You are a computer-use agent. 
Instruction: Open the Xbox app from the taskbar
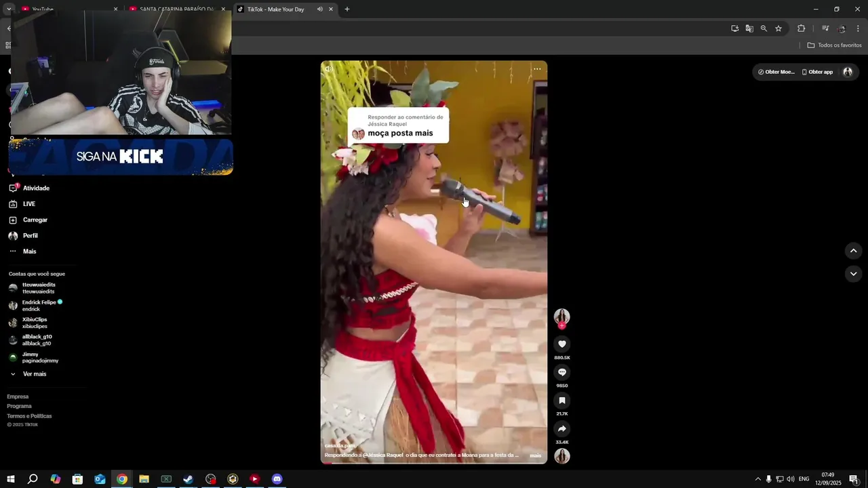coord(166,479)
